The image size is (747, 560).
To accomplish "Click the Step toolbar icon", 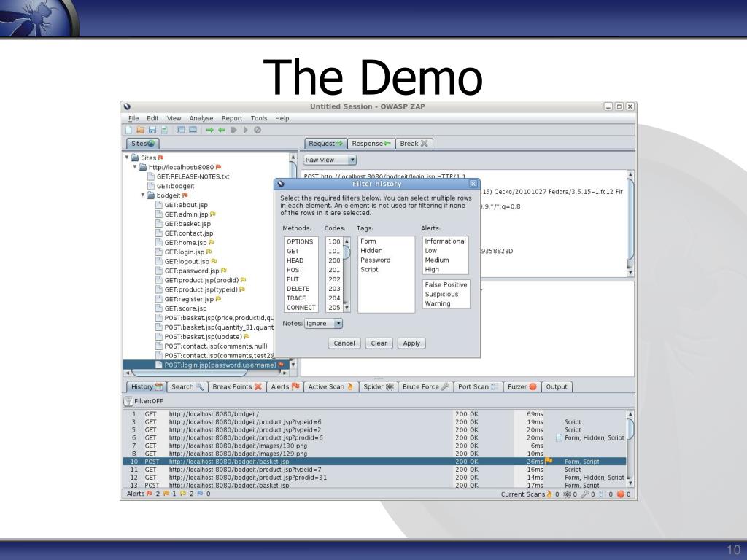I will [x=233, y=130].
